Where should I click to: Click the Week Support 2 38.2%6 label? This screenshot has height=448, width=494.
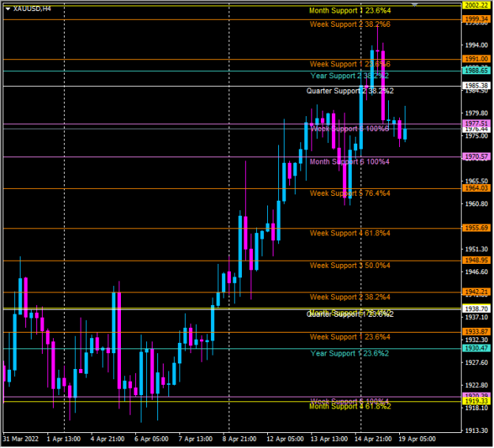pyautogui.click(x=350, y=24)
